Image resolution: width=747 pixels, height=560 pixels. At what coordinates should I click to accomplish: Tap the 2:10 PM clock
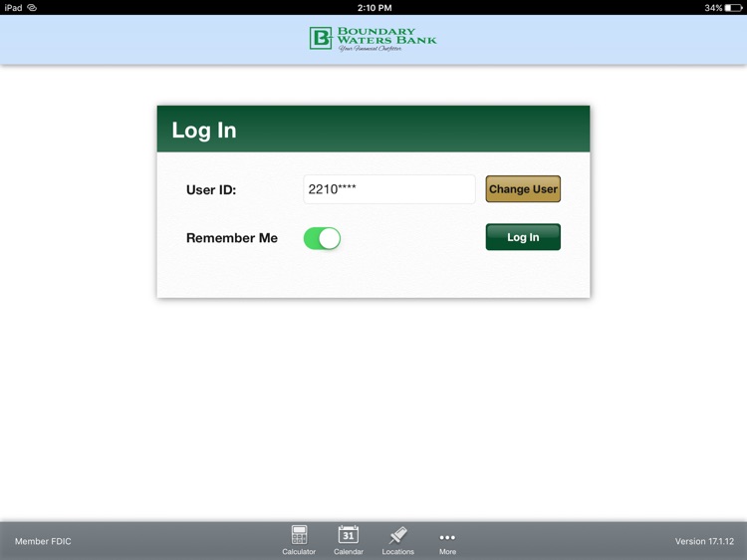[374, 8]
